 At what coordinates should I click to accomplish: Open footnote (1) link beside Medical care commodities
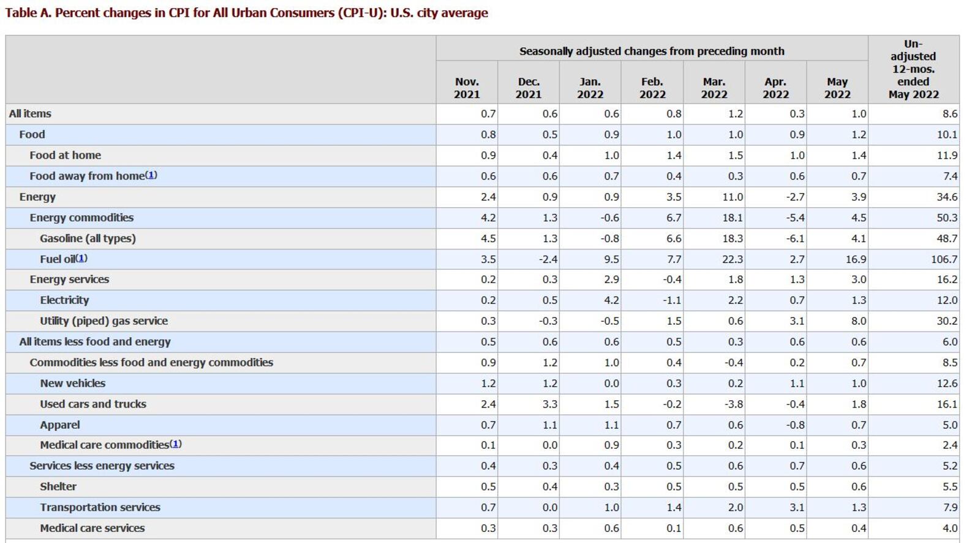175,444
